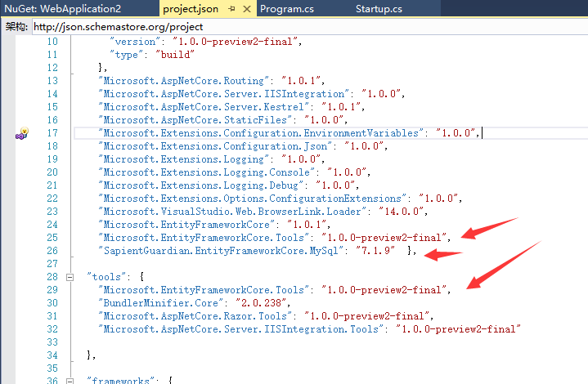Collapse the "tools" section on line 28
588x384 pixels.
(x=70, y=278)
